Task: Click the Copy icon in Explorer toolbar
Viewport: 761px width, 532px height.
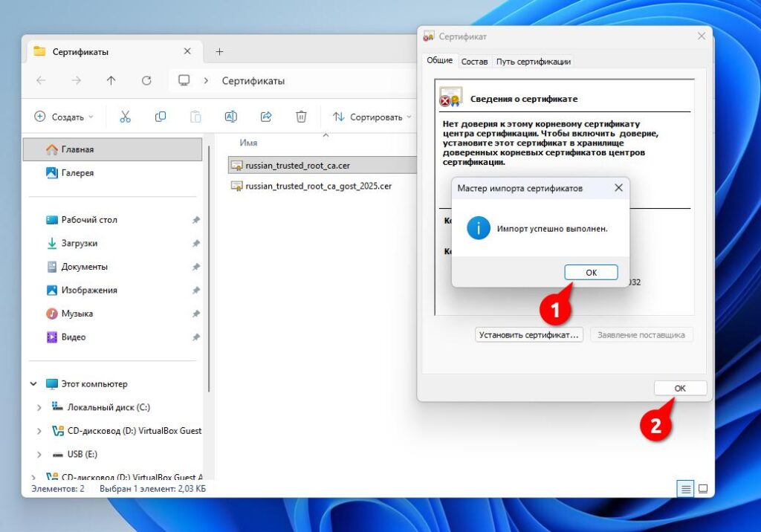Action: (161, 117)
